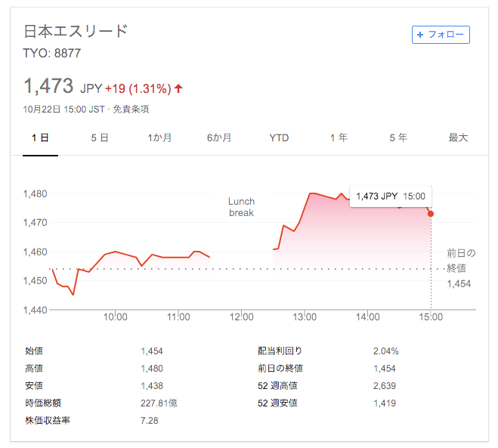Viewport: 498px width, 448px height.
Task: Click the Lunch break label
Action: 241,207
